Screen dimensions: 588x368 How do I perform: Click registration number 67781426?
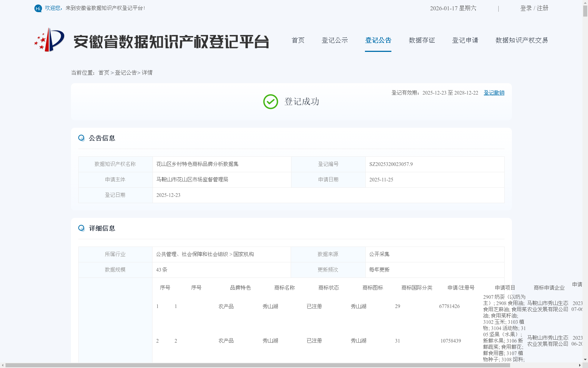(x=449, y=306)
